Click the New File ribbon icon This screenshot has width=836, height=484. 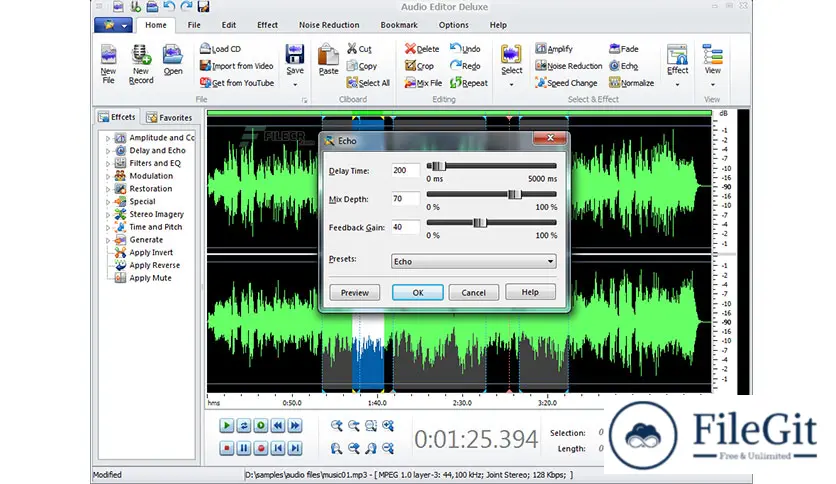[x=108, y=64]
